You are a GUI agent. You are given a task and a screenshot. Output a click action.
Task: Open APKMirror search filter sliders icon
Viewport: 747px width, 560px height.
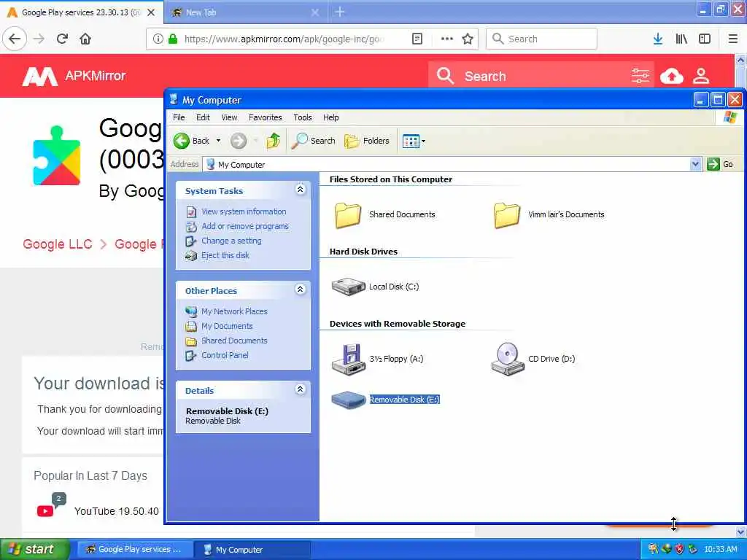640,76
